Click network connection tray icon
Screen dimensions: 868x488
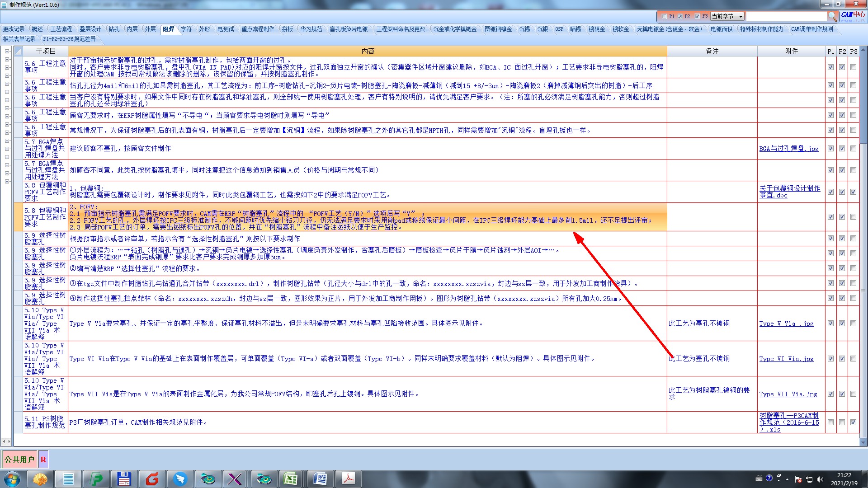(809, 479)
